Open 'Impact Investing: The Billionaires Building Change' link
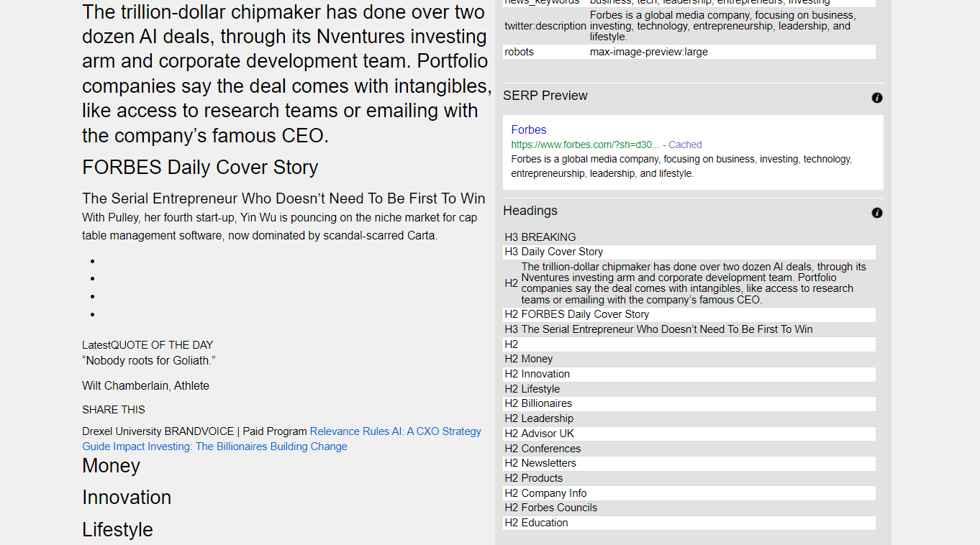The image size is (980, 545). (x=230, y=446)
